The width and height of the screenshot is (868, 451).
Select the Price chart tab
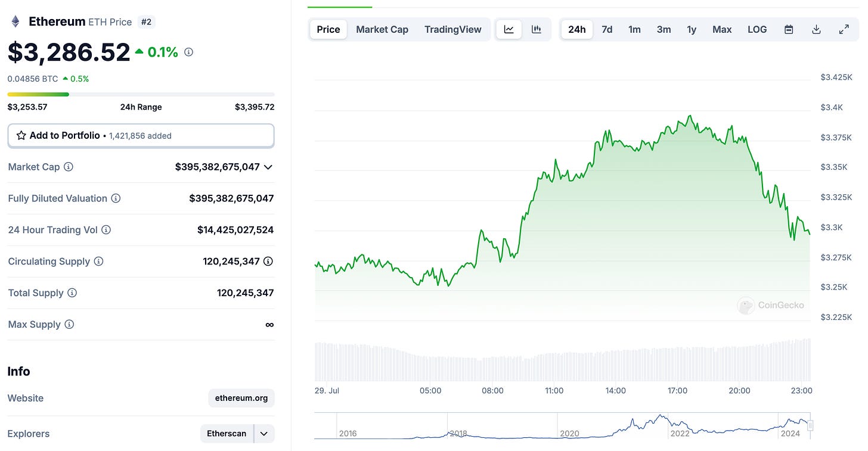click(x=328, y=29)
